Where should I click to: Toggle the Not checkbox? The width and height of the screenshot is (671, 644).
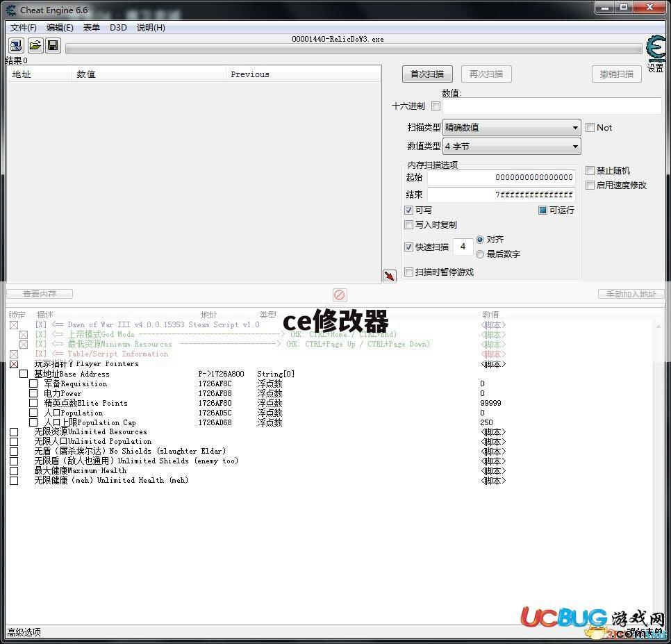tap(590, 128)
